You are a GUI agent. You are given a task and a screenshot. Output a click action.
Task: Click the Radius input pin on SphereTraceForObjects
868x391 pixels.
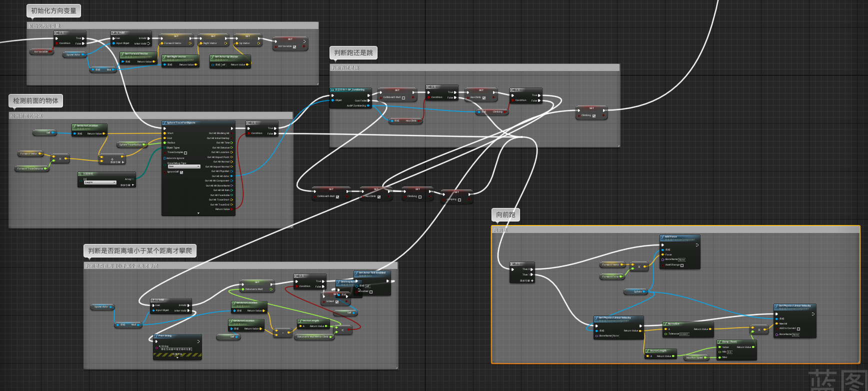(165, 143)
